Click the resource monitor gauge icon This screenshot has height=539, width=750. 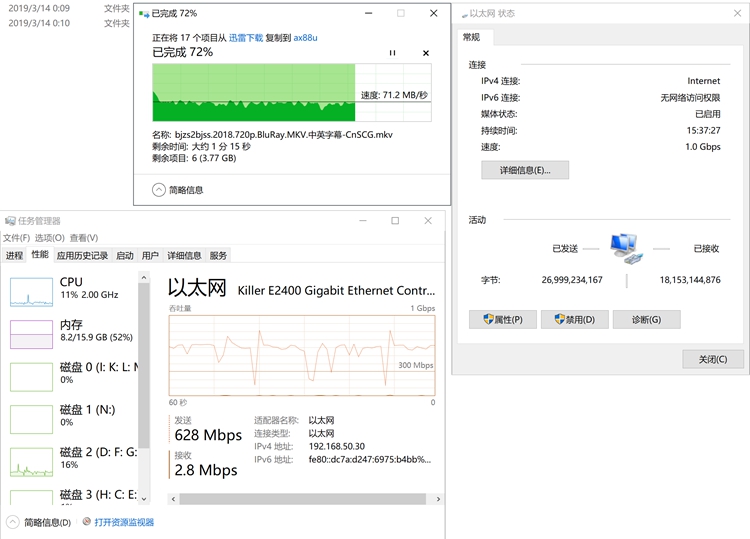pos(87,521)
